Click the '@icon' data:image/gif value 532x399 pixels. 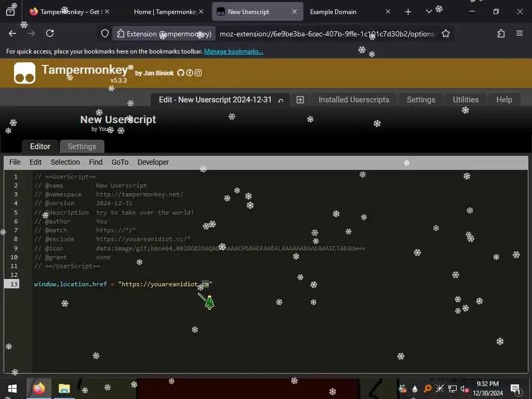pyautogui.click(x=230, y=248)
